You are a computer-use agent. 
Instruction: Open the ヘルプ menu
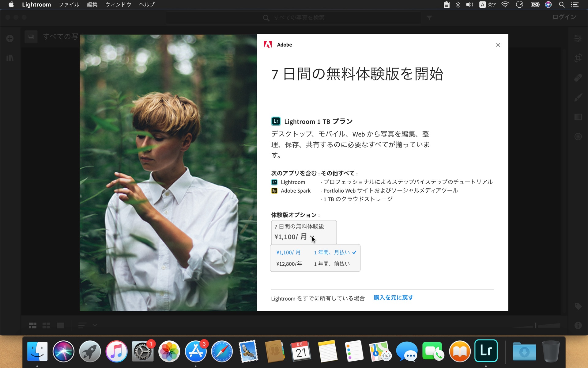(x=147, y=5)
